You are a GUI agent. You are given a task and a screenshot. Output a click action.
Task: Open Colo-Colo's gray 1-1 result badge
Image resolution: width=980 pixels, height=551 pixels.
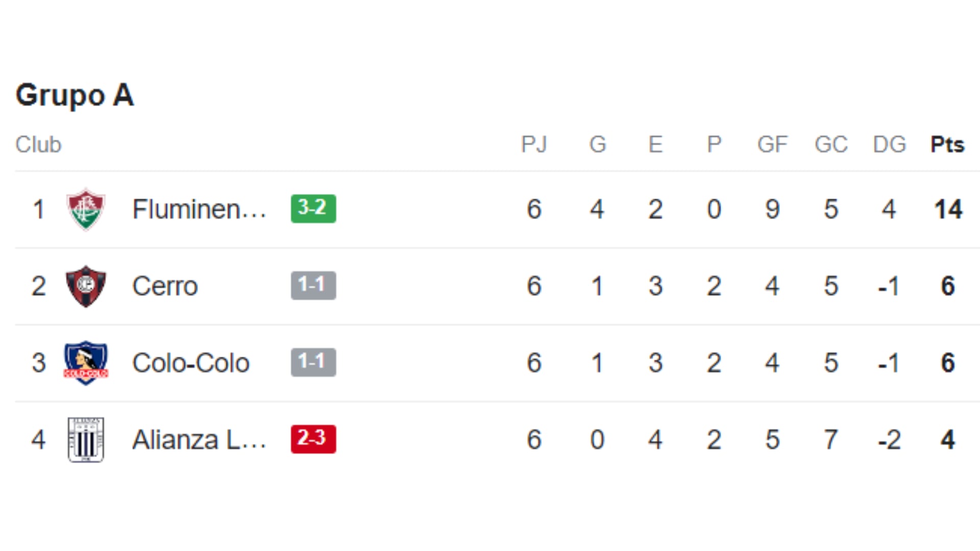click(313, 362)
